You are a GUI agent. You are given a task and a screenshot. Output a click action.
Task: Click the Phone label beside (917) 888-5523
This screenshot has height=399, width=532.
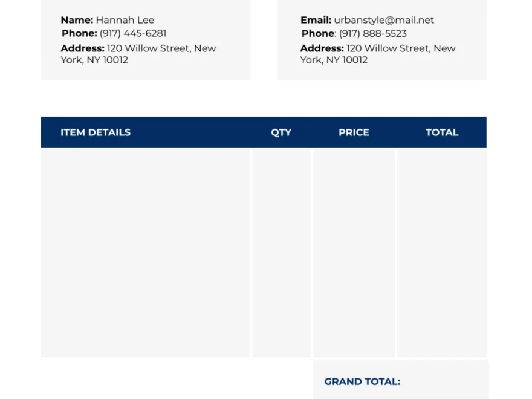click(318, 33)
